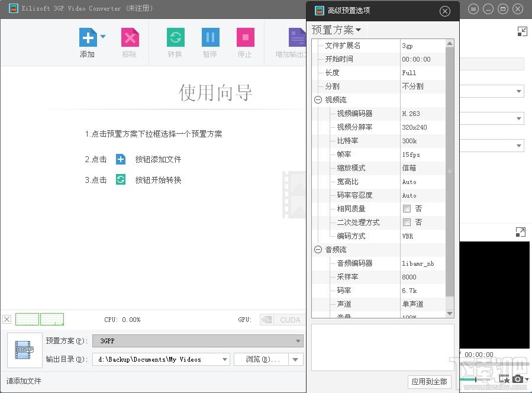Collapse the 音频流 tree group
Image resolution: width=532 pixels, height=393 pixels.
tap(318, 250)
